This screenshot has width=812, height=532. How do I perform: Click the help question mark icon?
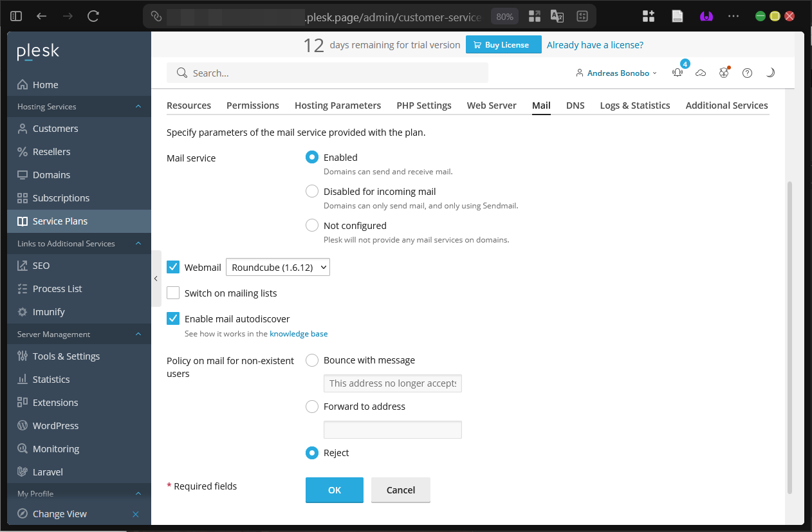coord(747,73)
